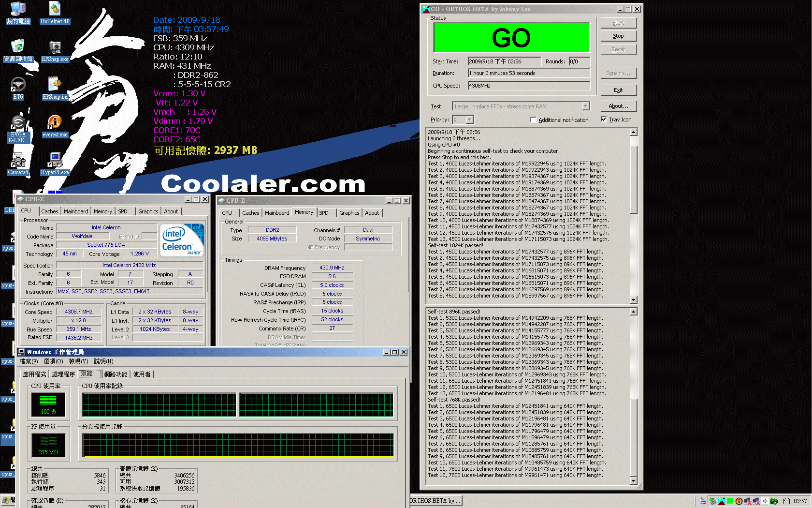Click the first disconnected network tray icon

(748, 501)
